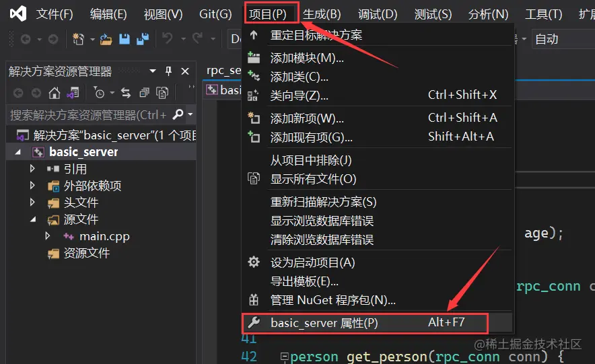The height and width of the screenshot is (364, 595).
Task: Open the 调试(D) menu
Action: tap(378, 14)
